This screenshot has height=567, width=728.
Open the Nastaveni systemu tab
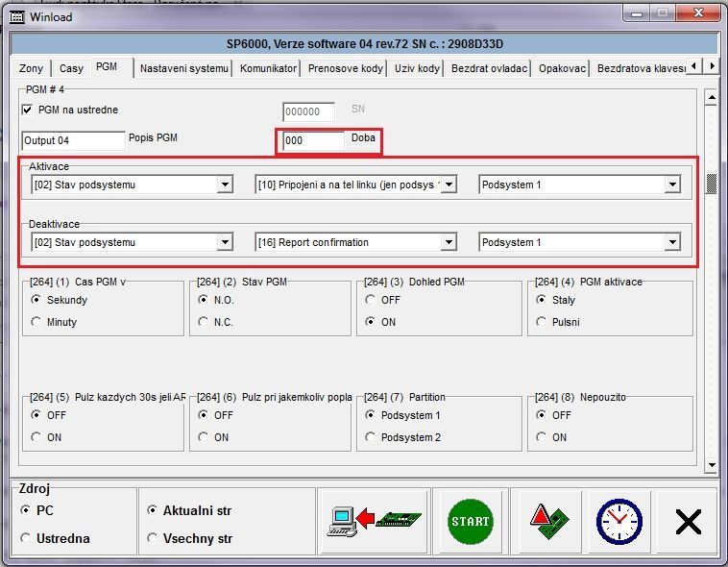(183, 68)
